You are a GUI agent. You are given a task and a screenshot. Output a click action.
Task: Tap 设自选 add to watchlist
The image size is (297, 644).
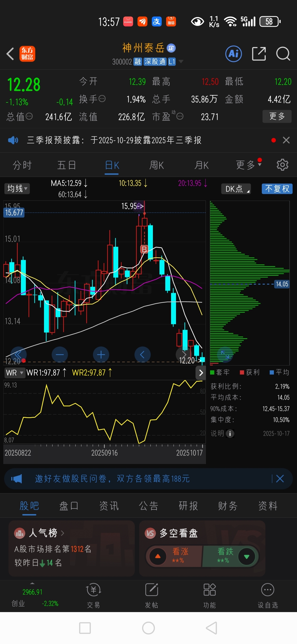click(x=268, y=596)
